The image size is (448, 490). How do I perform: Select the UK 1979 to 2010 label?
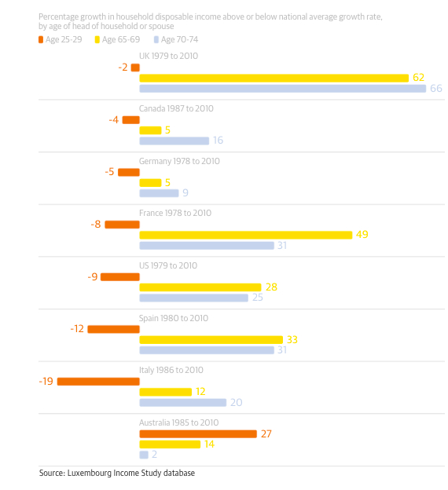point(169,56)
